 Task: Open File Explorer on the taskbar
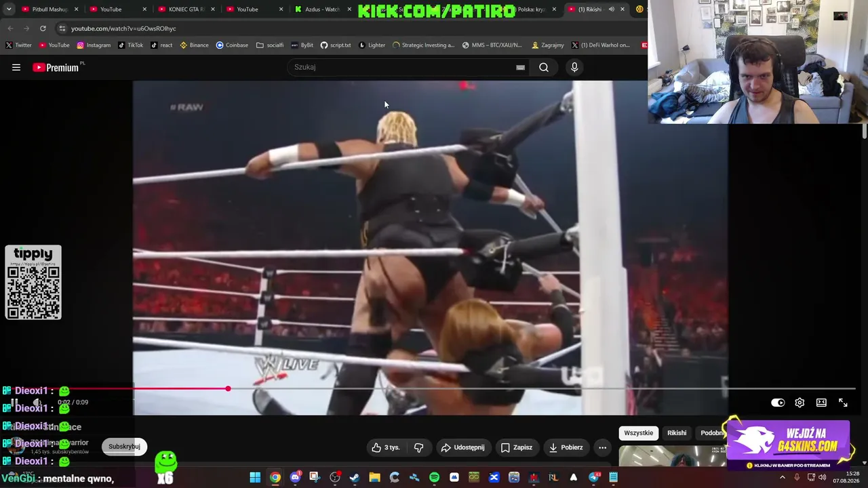click(374, 477)
